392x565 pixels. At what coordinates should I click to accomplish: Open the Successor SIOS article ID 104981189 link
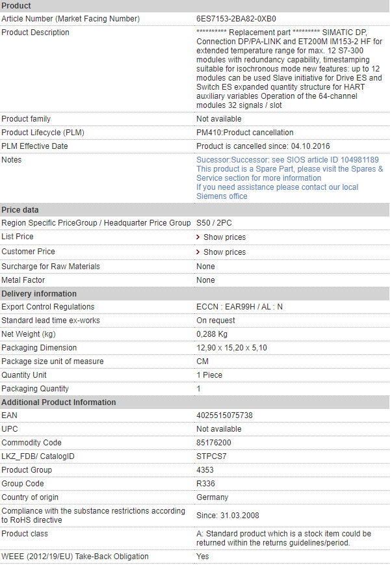click(x=287, y=160)
